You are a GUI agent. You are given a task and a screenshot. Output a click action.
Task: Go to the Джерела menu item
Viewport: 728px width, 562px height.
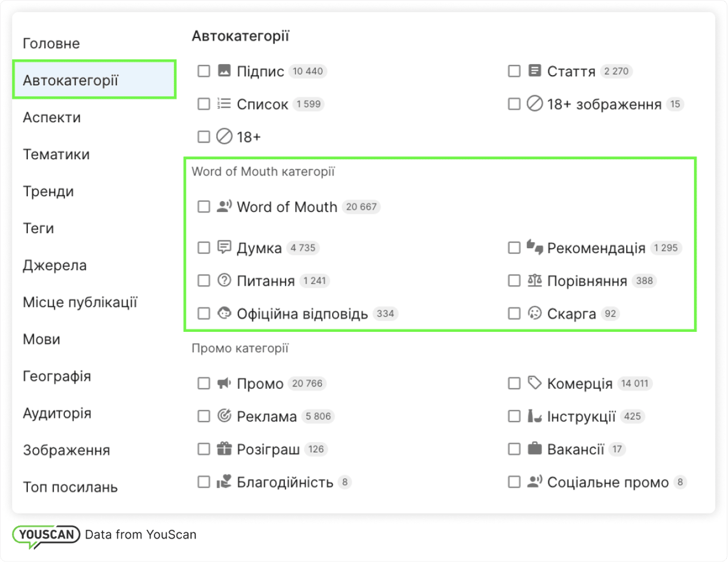(x=55, y=265)
